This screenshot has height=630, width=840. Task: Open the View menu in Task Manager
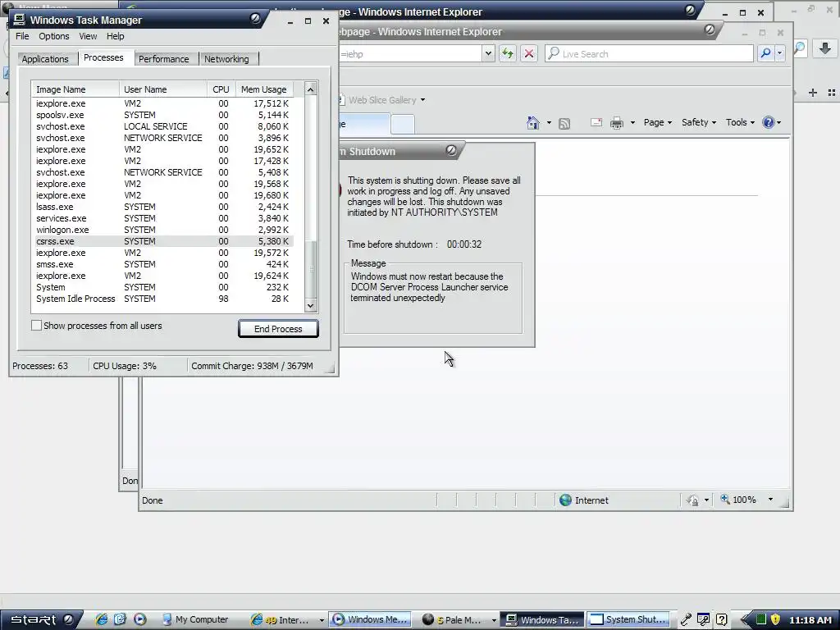pyautogui.click(x=88, y=36)
